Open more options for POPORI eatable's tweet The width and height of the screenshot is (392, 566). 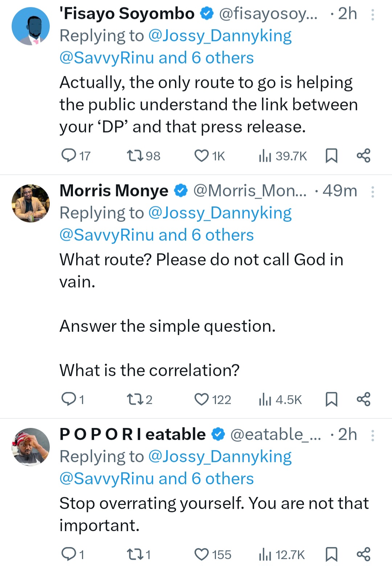click(372, 435)
